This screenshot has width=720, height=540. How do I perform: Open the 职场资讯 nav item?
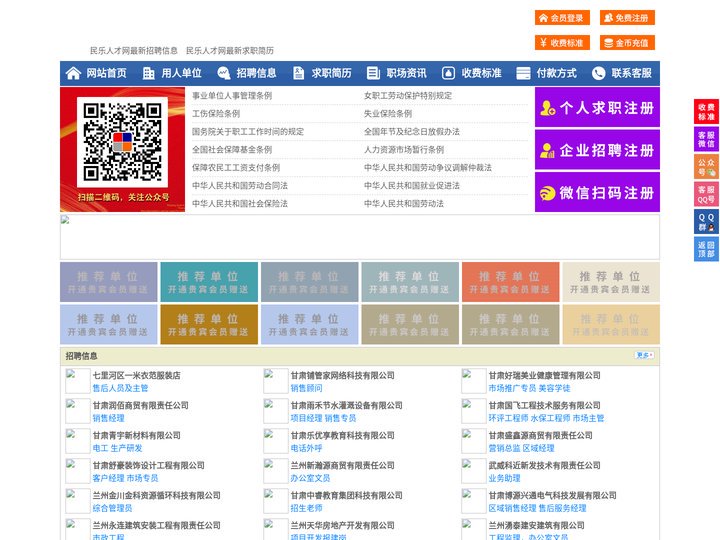[406, 73]
